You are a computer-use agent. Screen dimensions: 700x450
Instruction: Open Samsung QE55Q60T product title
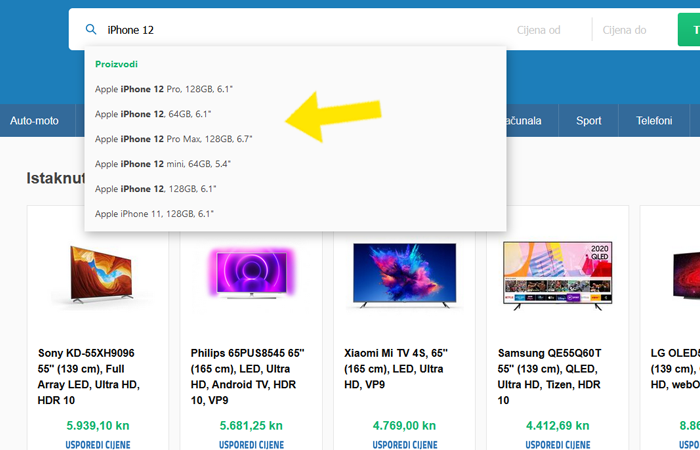(x=550, y=376)
